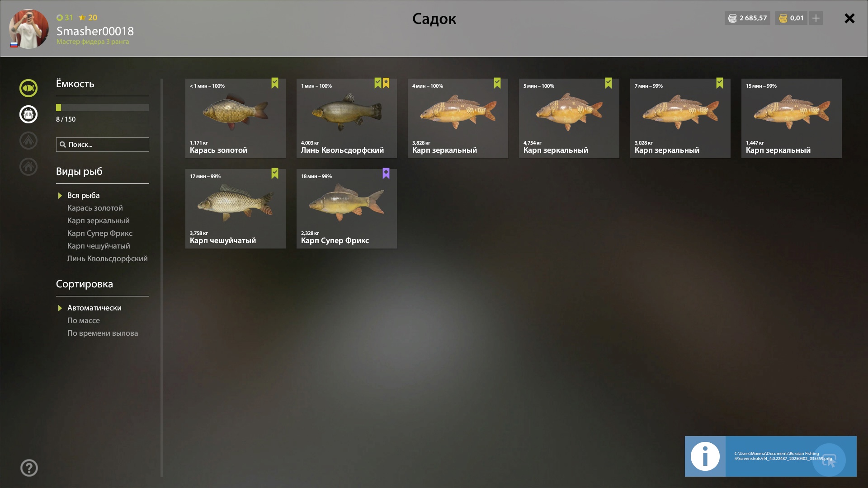Sort by По массе
The image size is (868, 488).
tap(84, 320)
